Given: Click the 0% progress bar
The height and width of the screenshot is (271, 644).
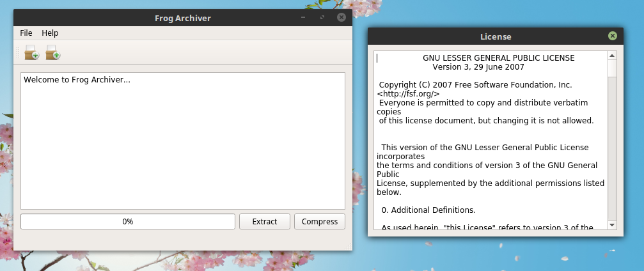Looking at the screenshot, I should point(128,221).
